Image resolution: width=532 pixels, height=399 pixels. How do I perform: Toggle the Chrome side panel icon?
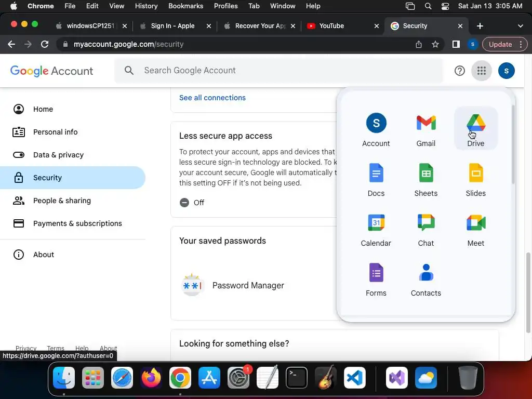tap(456, 44)
